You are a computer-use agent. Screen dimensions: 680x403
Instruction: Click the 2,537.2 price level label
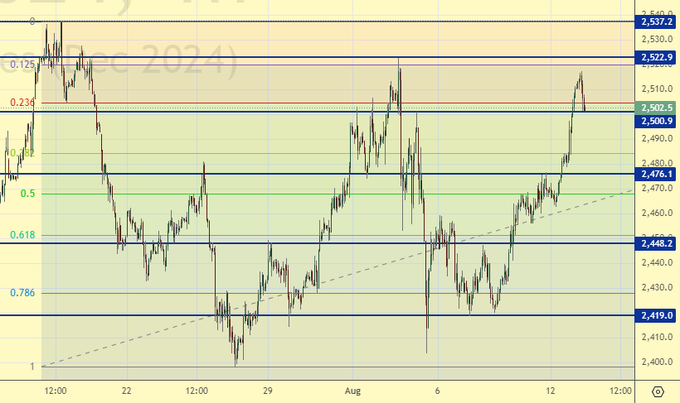tap(656, 21)
